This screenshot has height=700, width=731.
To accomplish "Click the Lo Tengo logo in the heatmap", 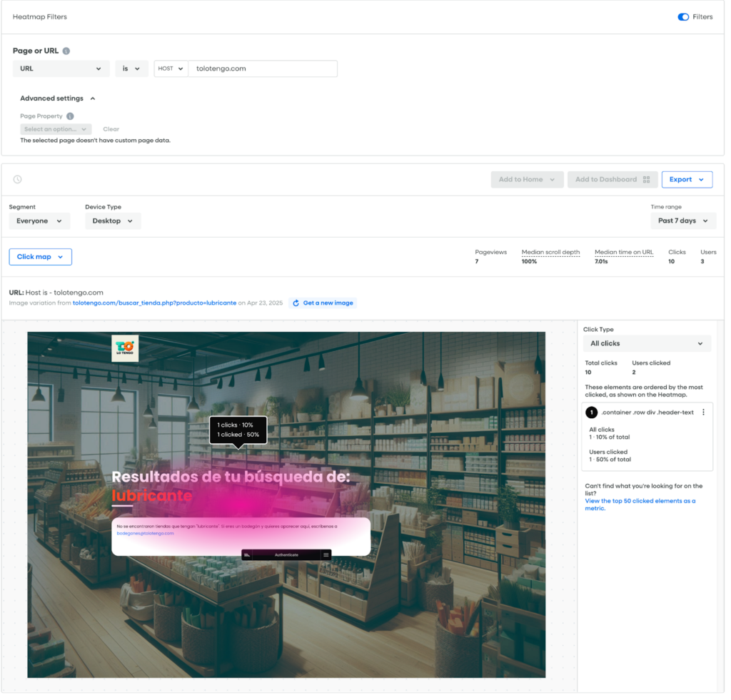I will point(125,348).
